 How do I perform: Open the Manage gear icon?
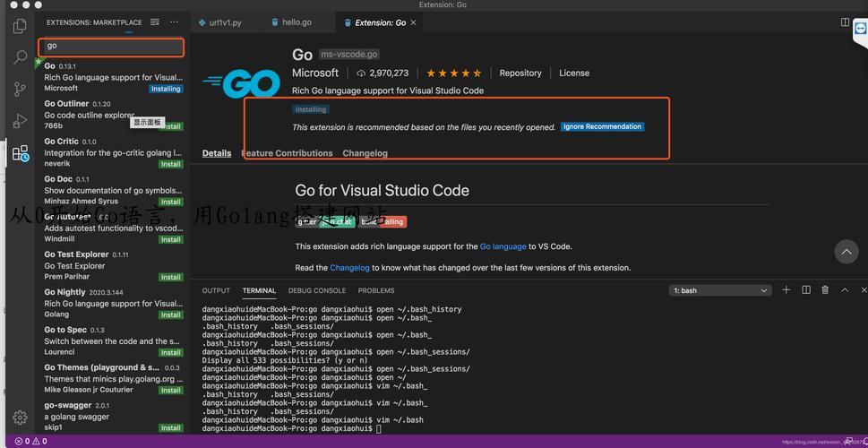tap(20, 418)
